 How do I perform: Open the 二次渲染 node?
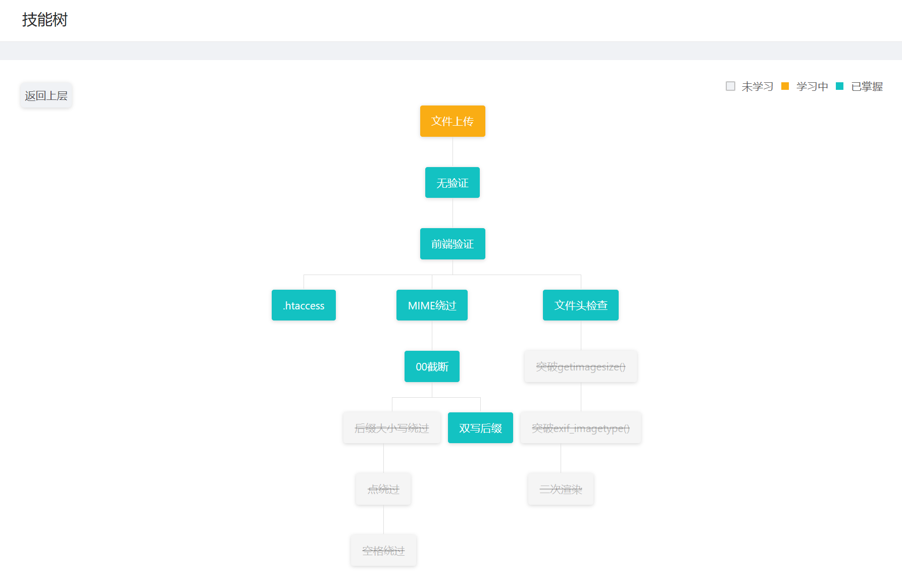coord(561,489)
